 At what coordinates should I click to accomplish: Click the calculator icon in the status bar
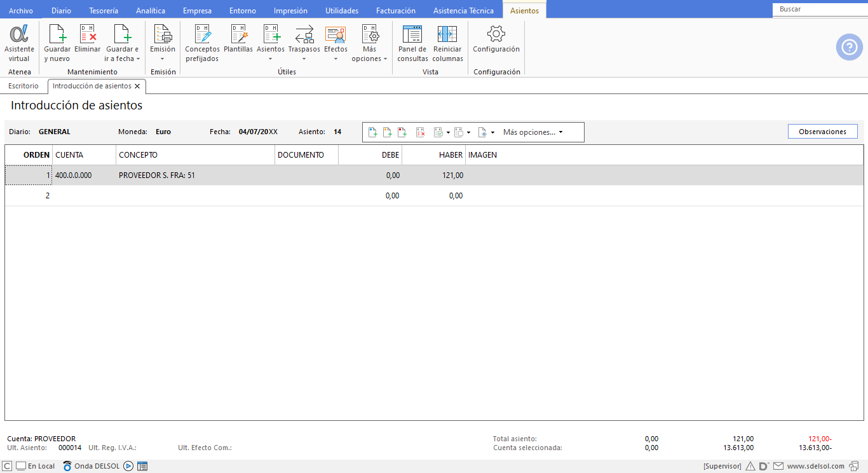142,466
